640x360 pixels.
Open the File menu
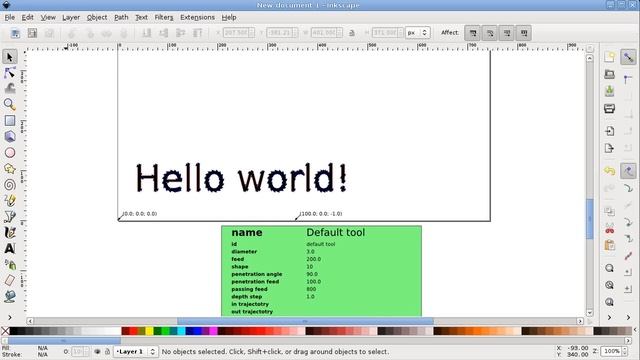[x=9, y=17]
